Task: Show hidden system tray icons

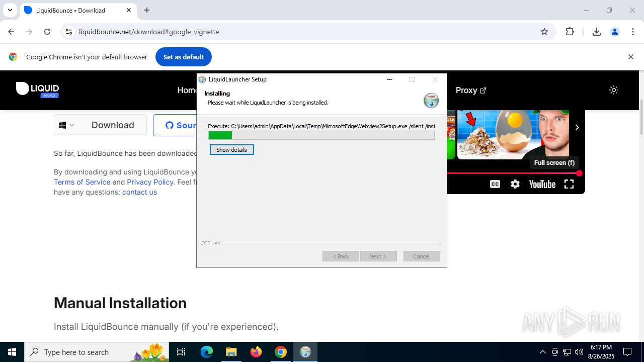Action: (x=542, y=352)
